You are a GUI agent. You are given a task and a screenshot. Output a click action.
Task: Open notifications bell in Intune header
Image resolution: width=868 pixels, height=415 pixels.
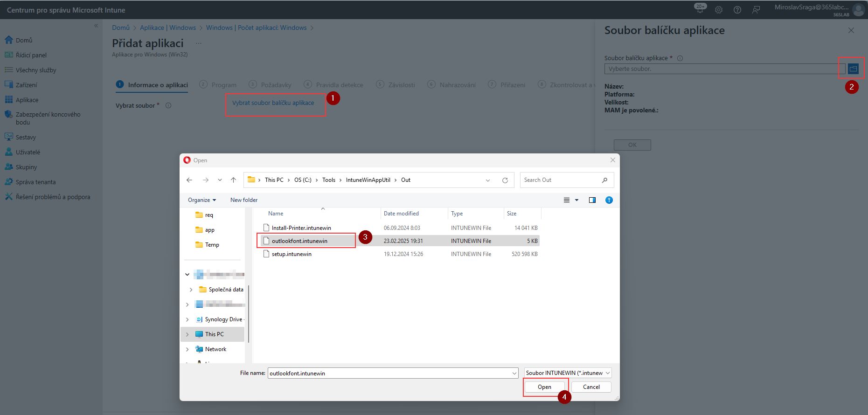700,9
